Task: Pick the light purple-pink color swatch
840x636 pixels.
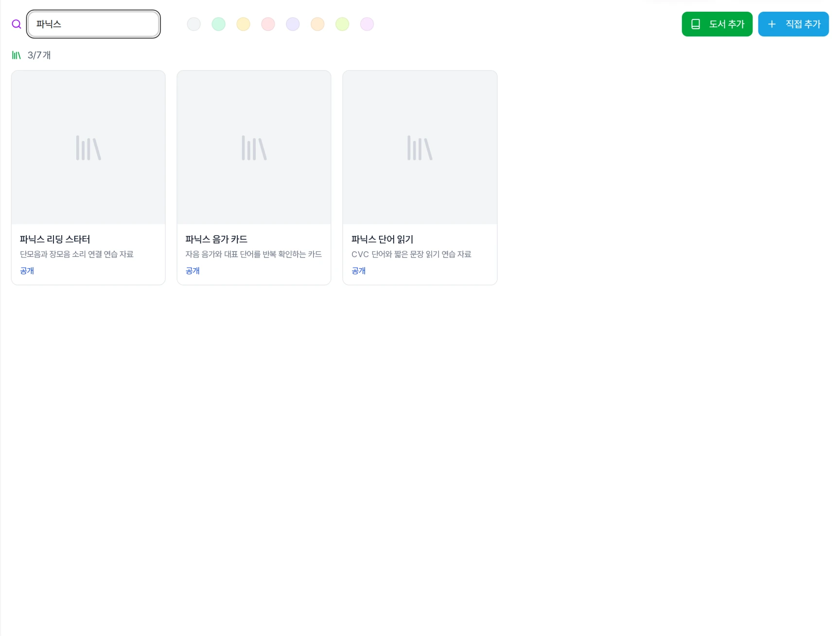Action: [367, 24]
